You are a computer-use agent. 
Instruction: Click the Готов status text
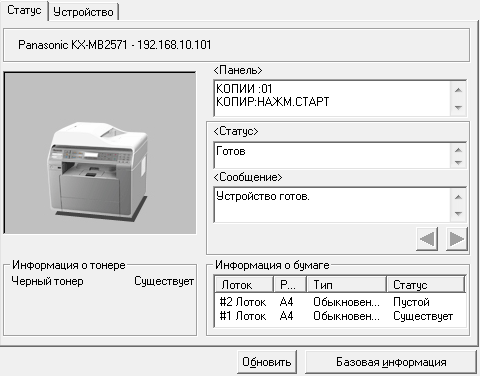231,151
